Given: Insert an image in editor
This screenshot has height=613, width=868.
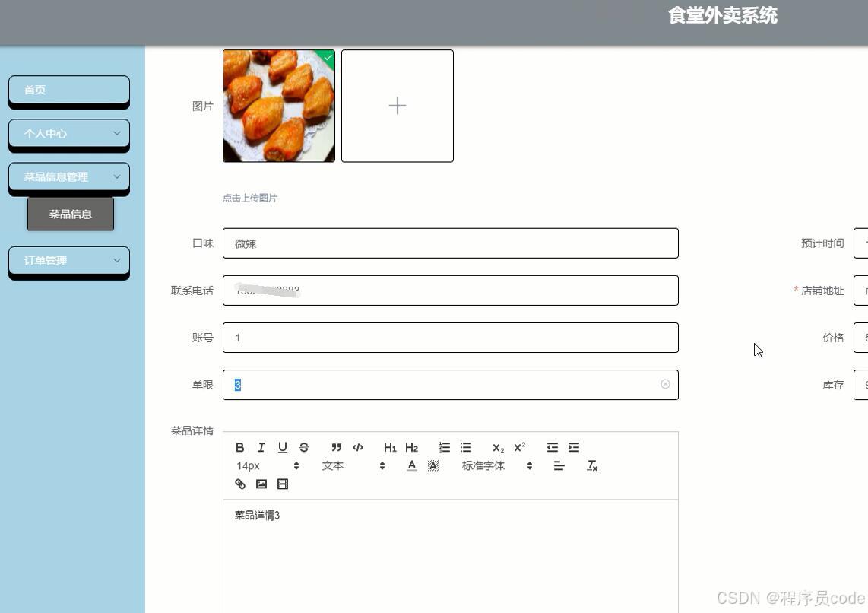Looking at the screenshot, I should 261,484.
